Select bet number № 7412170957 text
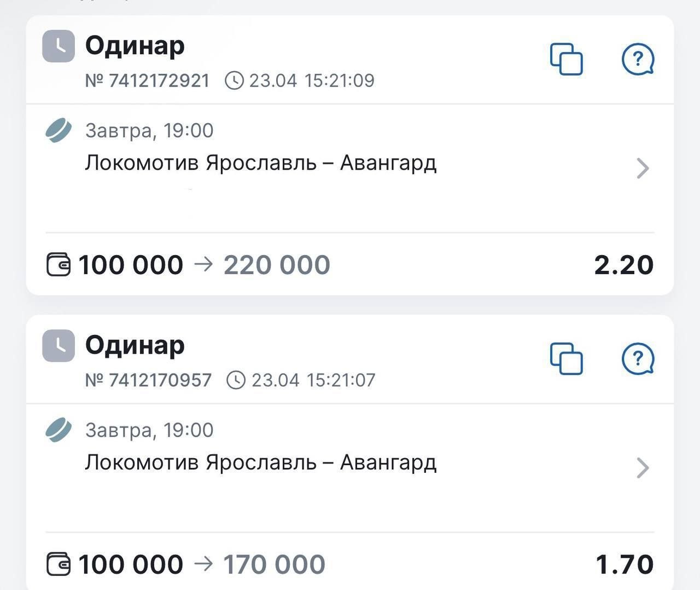The width and height of the screenshot is (700, 590). tap(148, 380)
